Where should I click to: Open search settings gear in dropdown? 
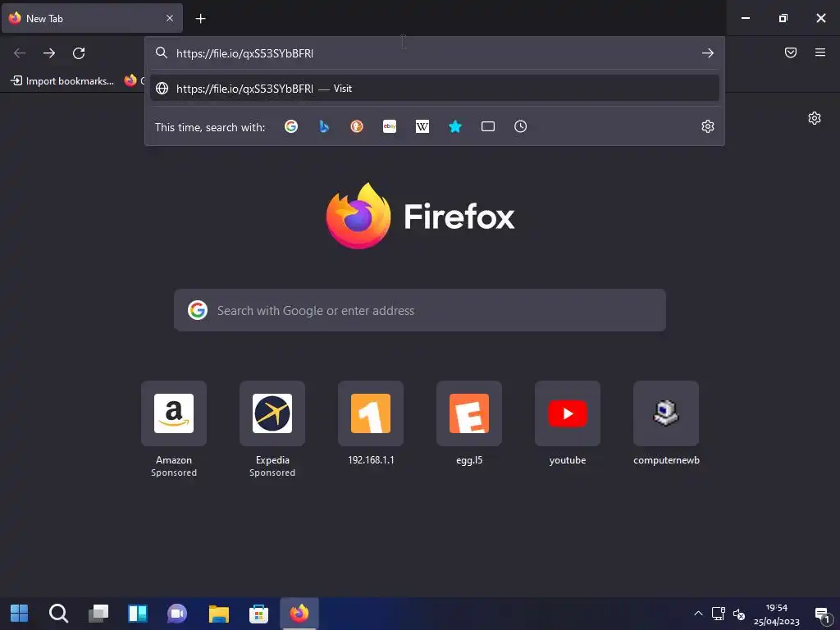tap(708, 126)
